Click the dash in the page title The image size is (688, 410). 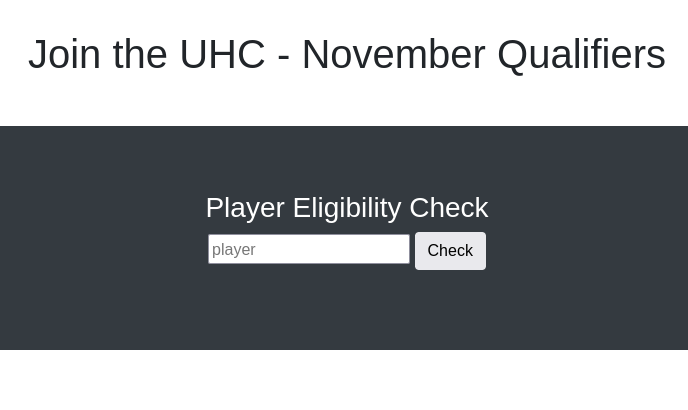point(283,56)
